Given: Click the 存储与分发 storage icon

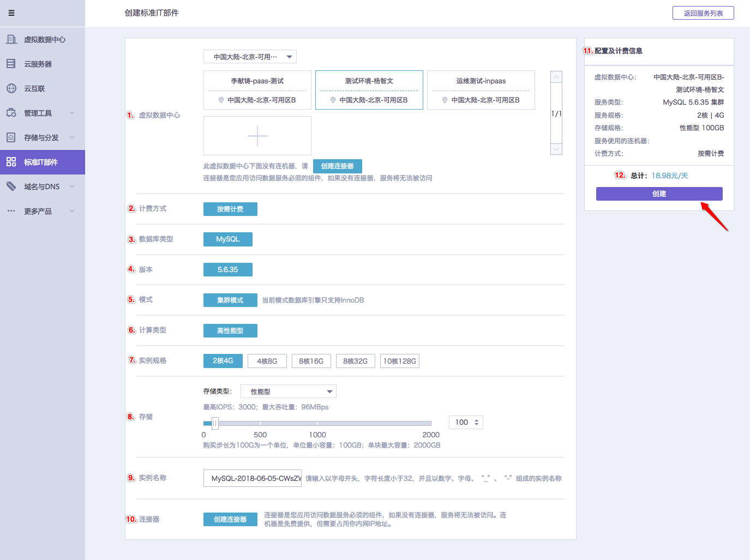Looking at the screenshot, I should coord(11,137).
